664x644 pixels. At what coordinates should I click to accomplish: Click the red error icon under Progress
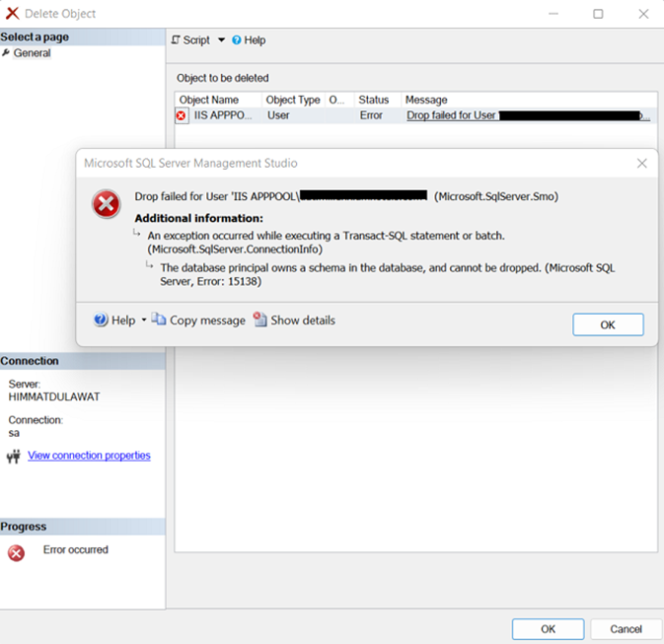(x=16, y=553)
